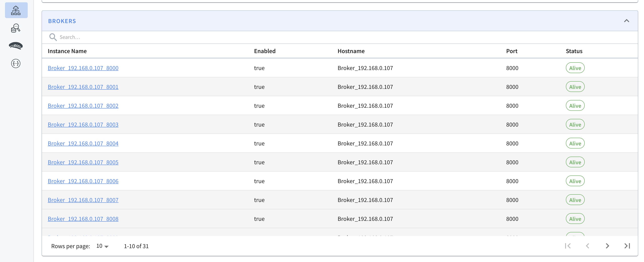Open the Swagger REST API sidebar icon
Image resolution: width=644 pixels, height=262 pixels.
[16, 63]
